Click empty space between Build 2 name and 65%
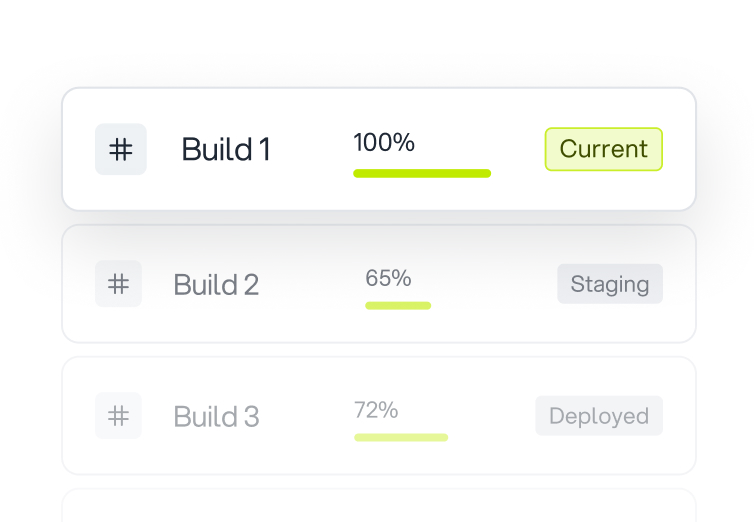Image resolution: width=754 pixels, height=522 pixels. [313, 285]
